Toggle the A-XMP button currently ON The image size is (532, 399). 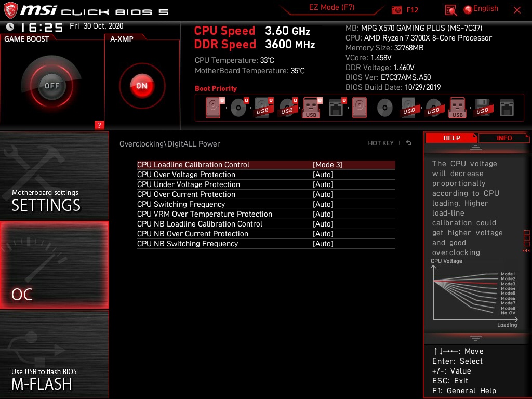142,86
